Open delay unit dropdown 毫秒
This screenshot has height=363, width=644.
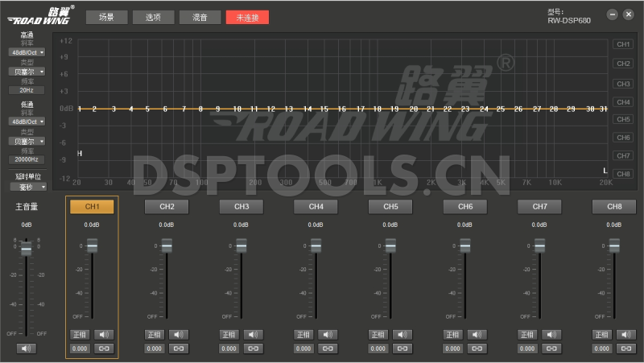coord(28,188)
